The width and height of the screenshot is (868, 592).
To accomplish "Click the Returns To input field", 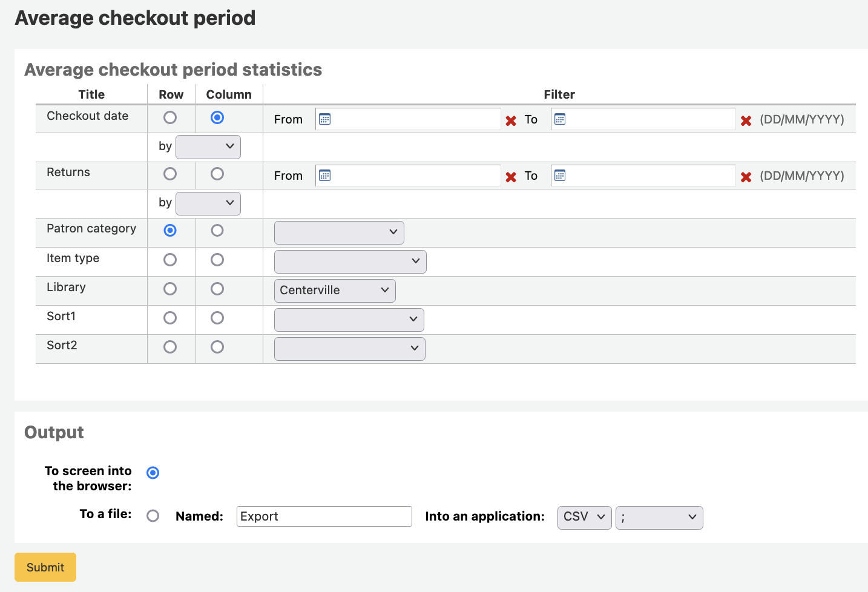I will tap(643, 176).
